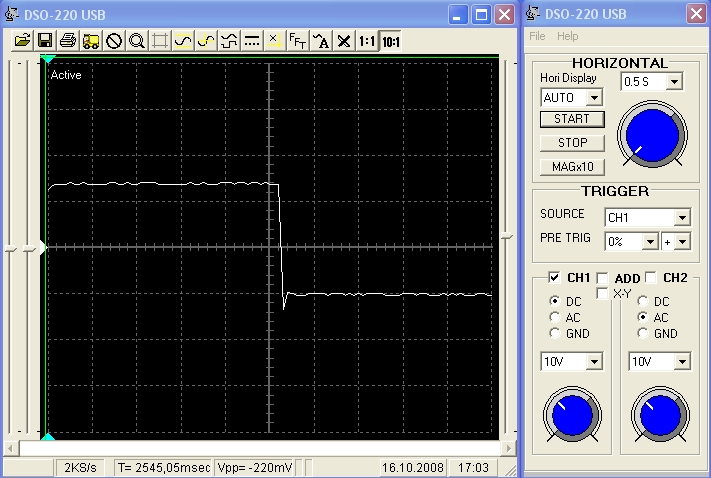Click the magnifier zoom icon
Image resolution: width=711 pixels, height=478 pixels.
[137, 41]
